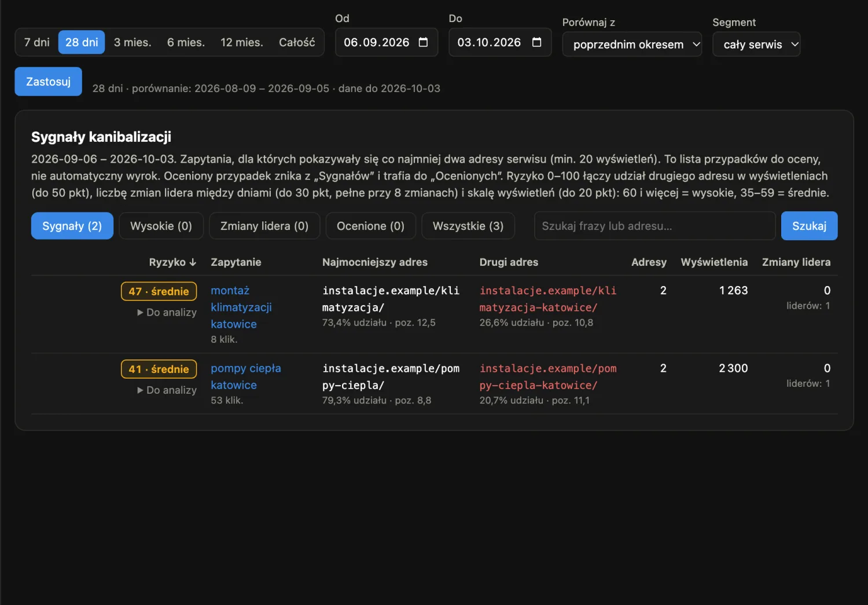Open the Segment cały serwis dropdown

[x=756, y=45]
